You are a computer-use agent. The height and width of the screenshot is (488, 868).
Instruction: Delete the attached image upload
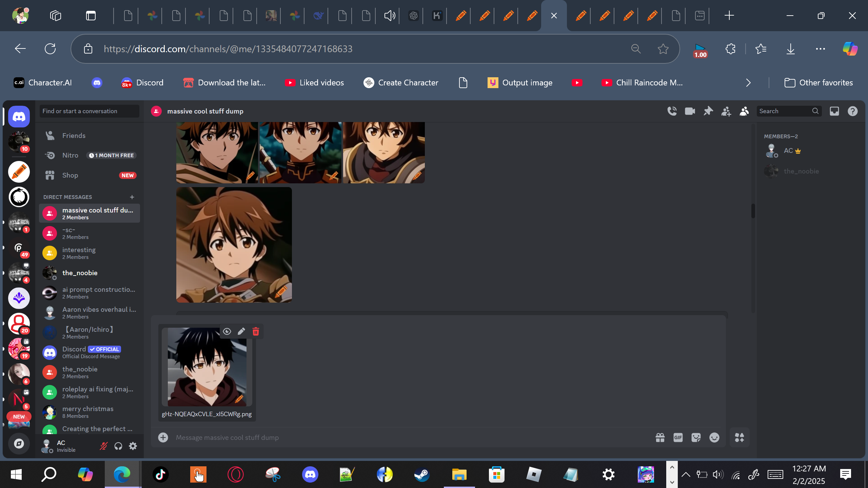pyautogui.click(x=256, y=331)
